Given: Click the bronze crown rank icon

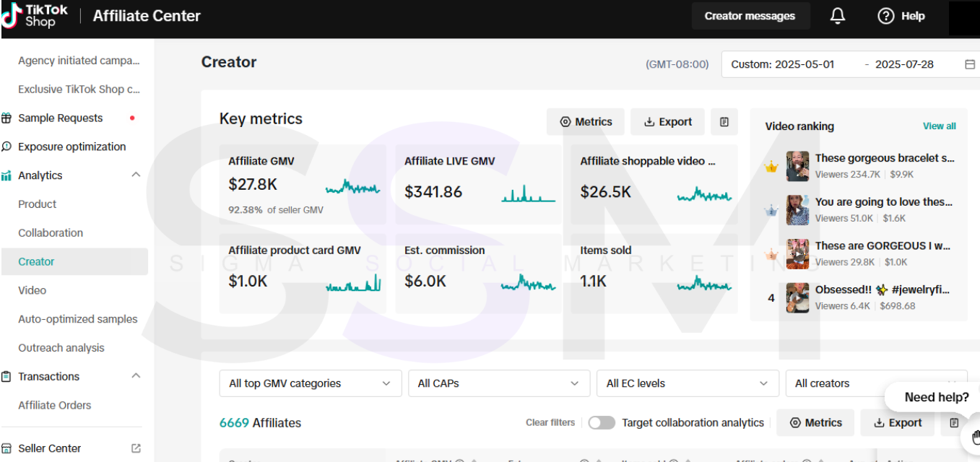Looking at the screenshot, I should point(771,255).
